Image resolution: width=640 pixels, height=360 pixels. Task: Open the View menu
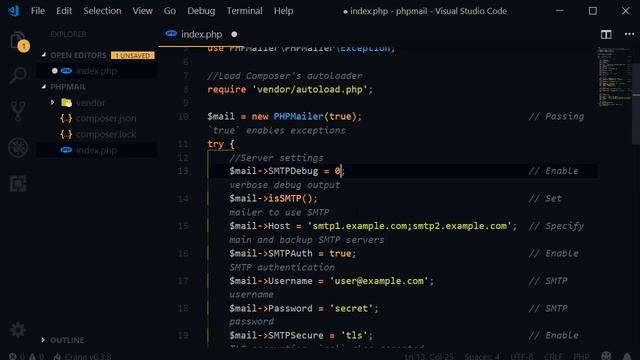click(x=142, y=11)
